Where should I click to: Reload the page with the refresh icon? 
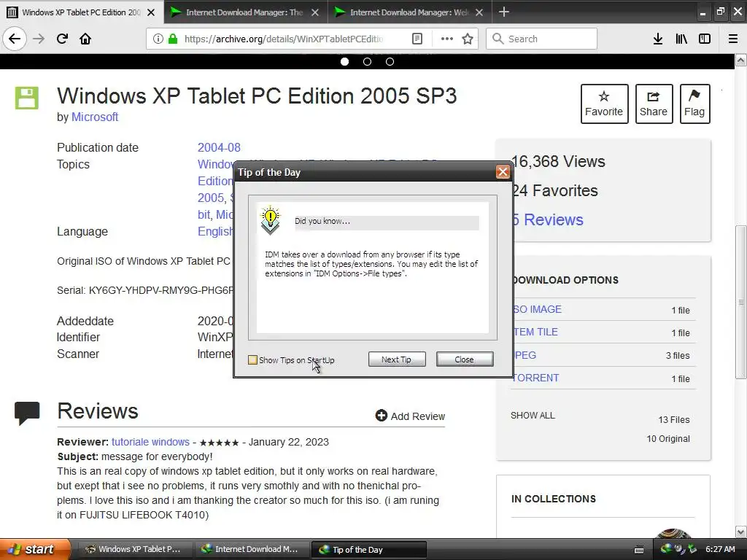pos(62,39)
